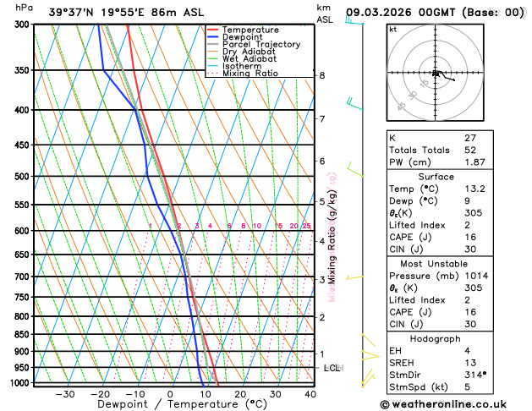Click the 'Surface' section heading
The image size is (532, 411).
[x=436, y=177]
